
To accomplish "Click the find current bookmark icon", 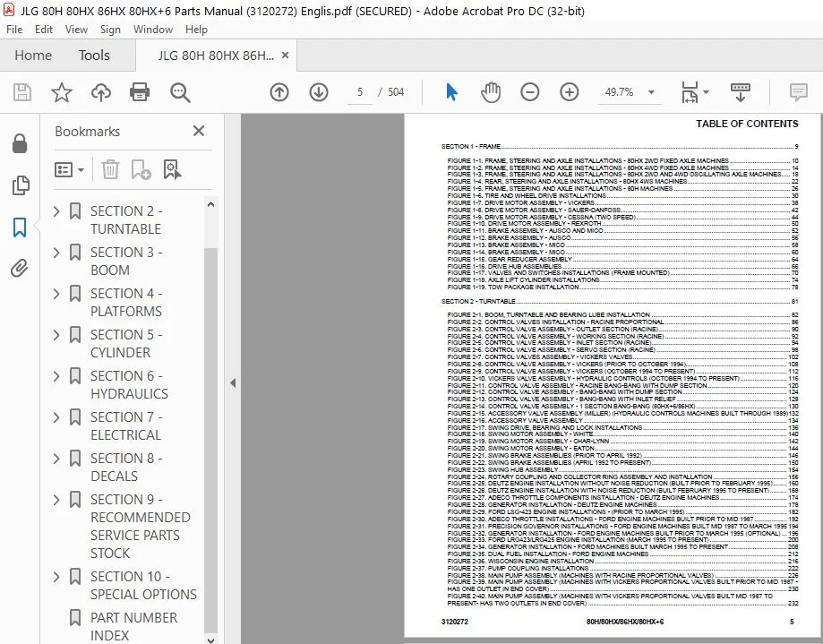I will coord(172,169).
